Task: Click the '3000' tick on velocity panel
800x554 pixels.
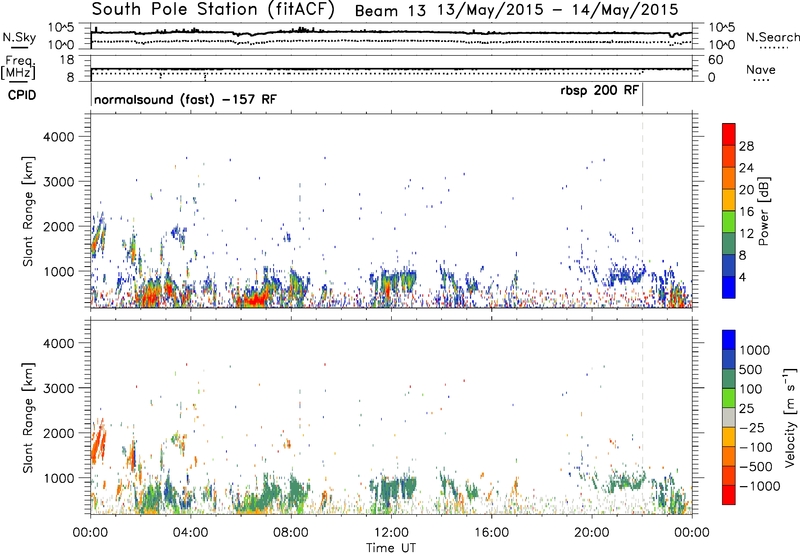Action: (59, 388)
